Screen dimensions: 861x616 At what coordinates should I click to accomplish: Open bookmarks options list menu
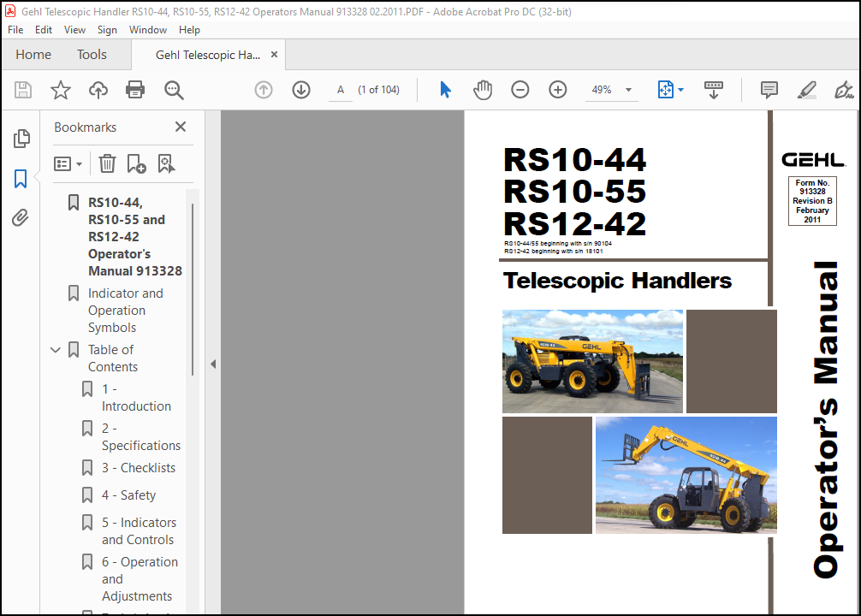pyautogui.click(x=68, y=163)
